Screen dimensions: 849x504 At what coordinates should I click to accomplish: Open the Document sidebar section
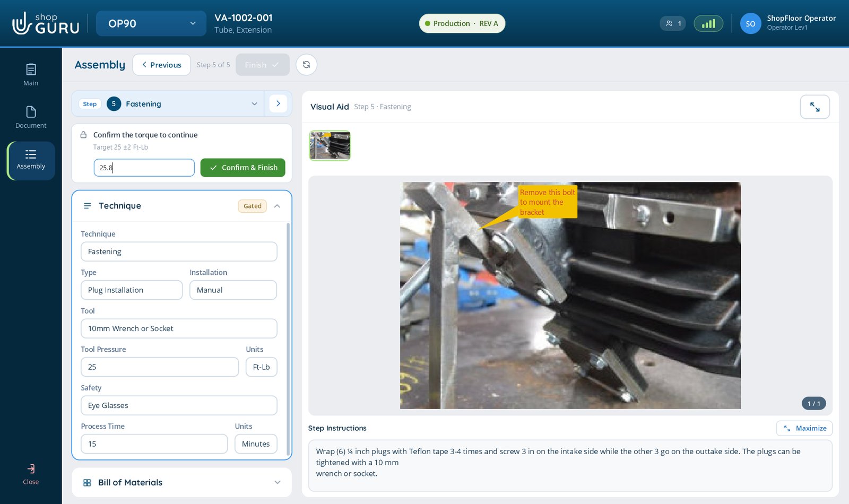(x=31, y=117)
